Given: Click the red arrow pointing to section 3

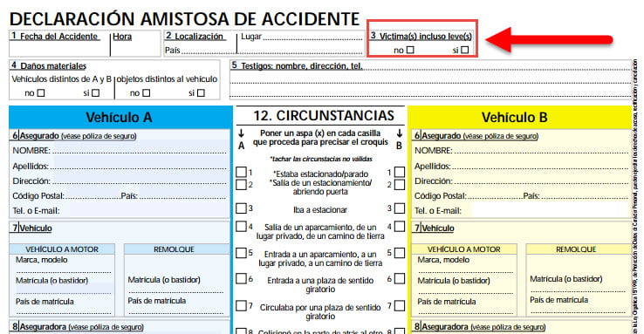Looking at the screenshot, I should [549, 40].
